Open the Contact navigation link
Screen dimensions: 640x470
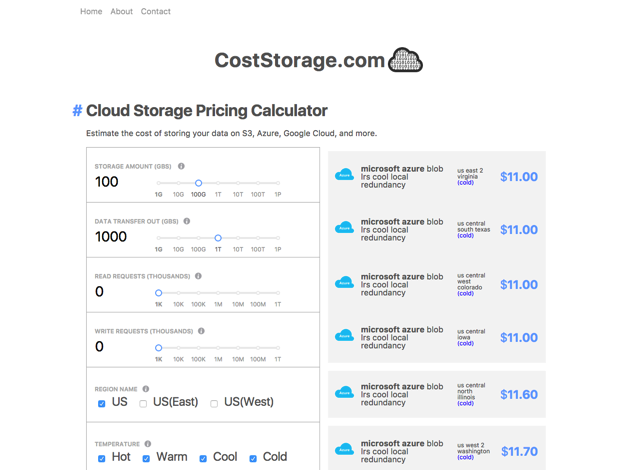point(156,11)
